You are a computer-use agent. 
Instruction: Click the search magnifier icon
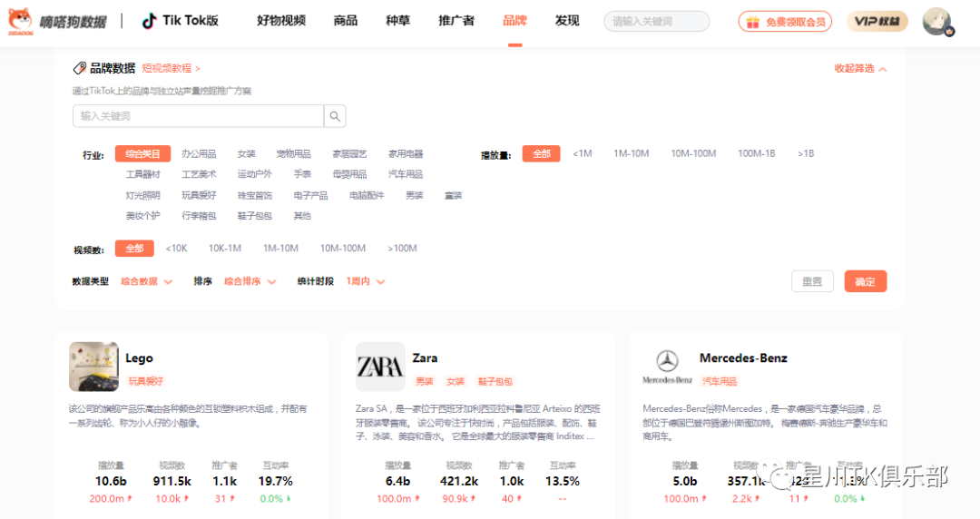tap(335, 116)
